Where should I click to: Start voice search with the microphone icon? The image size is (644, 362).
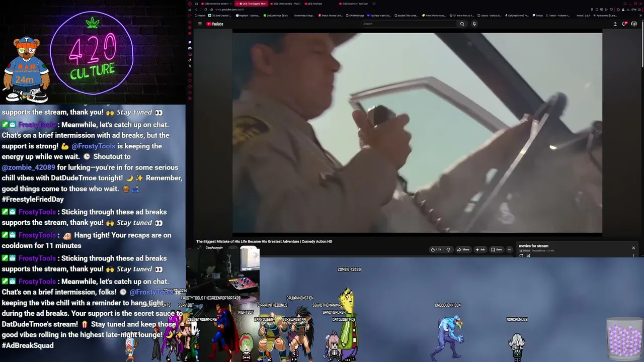point(474,24)
